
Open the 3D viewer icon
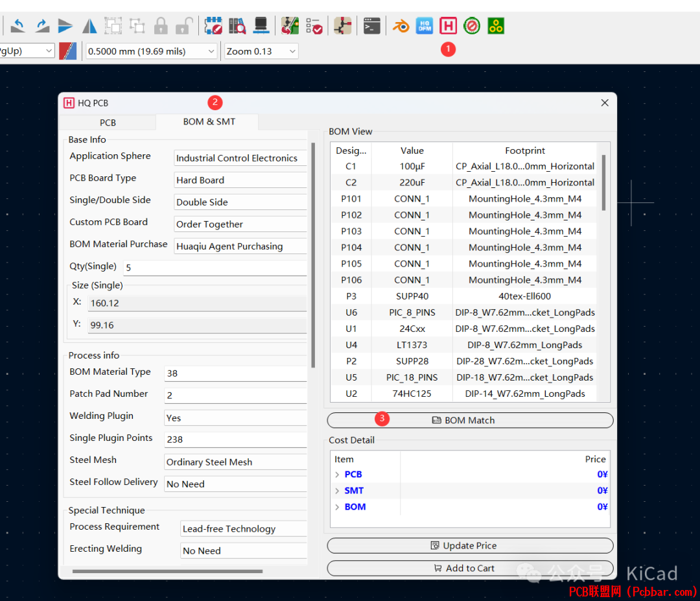(261, 26)
